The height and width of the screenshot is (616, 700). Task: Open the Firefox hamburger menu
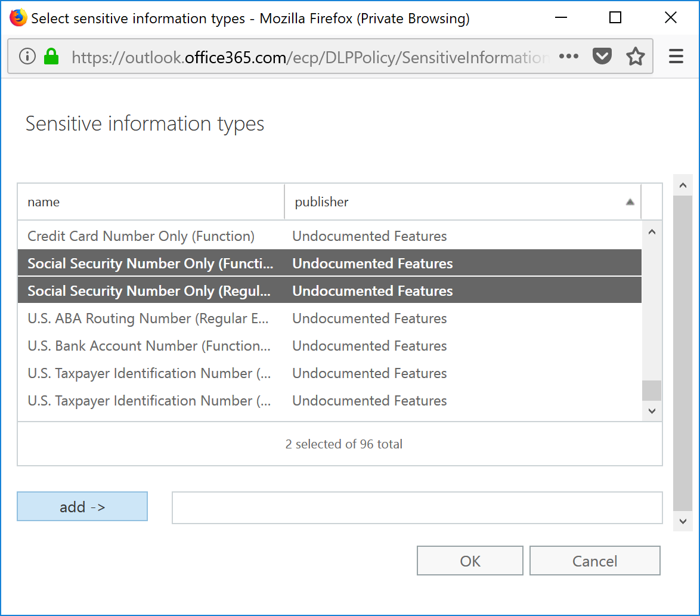pos(676,57)
